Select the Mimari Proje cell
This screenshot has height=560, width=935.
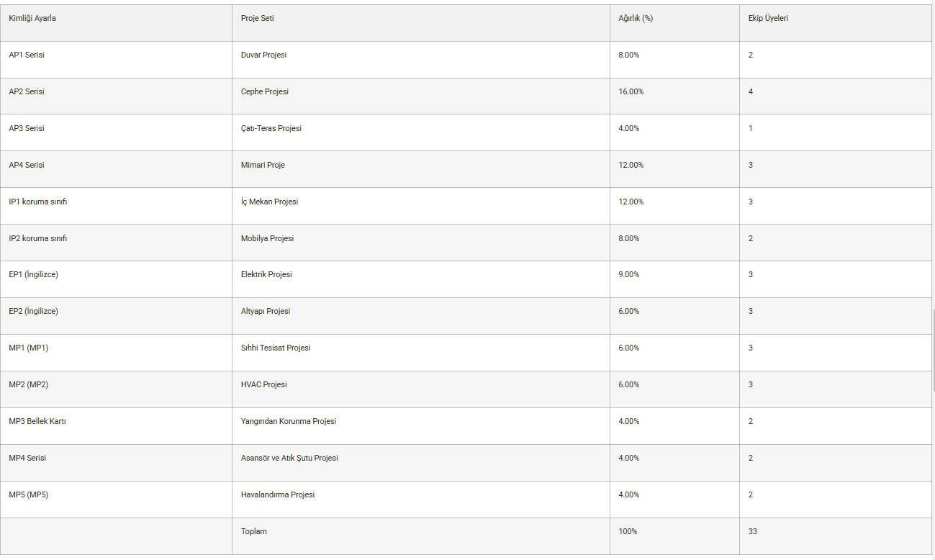point(263,165)
